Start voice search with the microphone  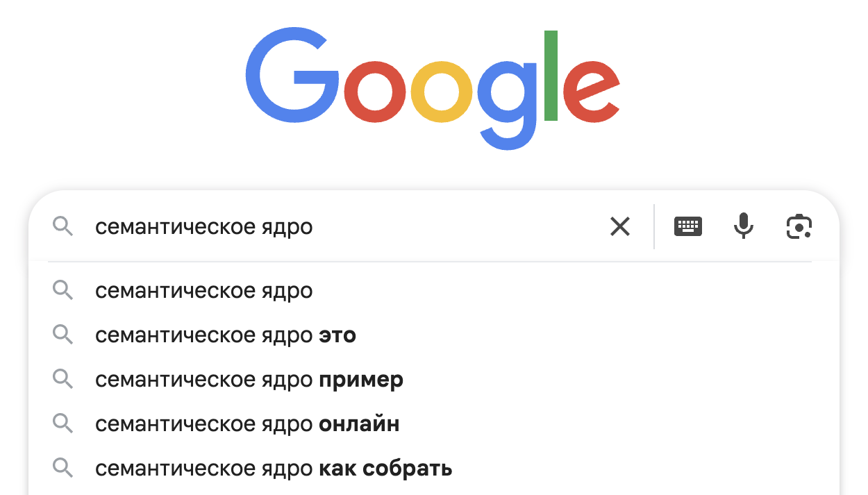point(743,226)
